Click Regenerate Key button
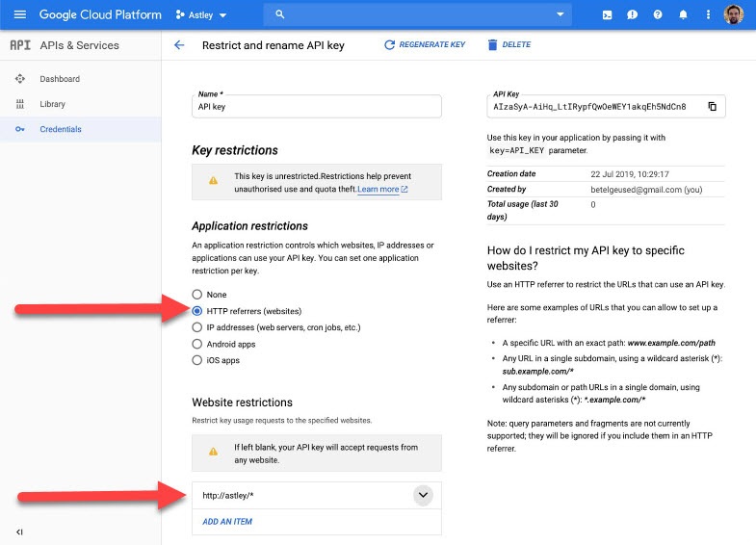756x545 pixels. (x=425, y=45)
